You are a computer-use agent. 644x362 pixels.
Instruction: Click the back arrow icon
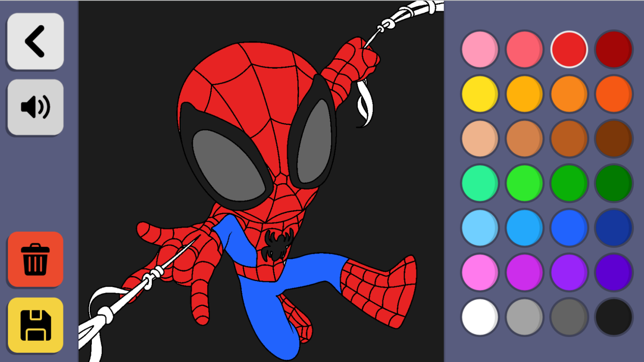click(x=35, y=41)
